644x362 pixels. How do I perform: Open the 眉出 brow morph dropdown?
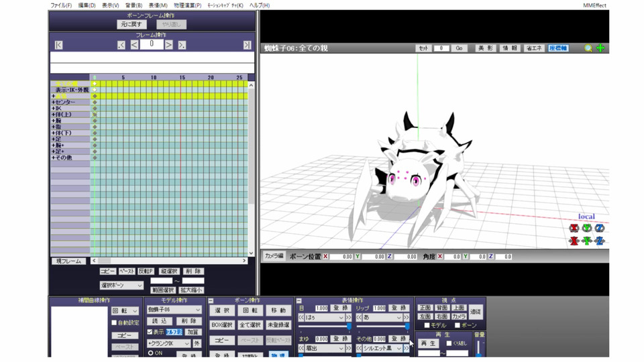click(325, 348)
